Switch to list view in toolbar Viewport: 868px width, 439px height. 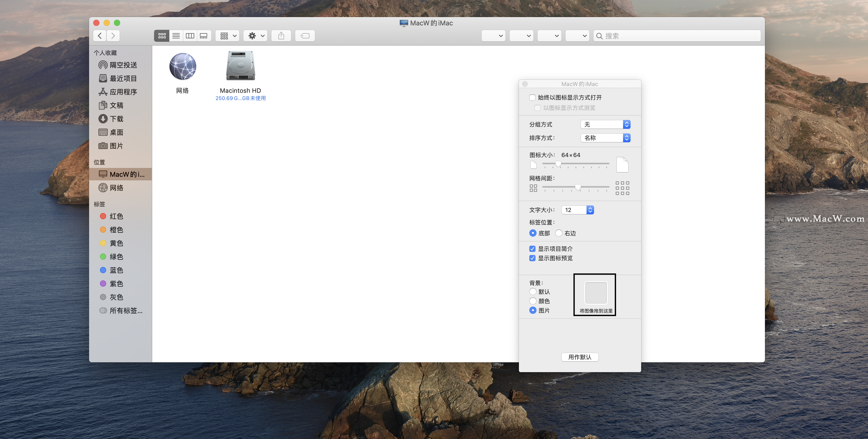[176, 36]
